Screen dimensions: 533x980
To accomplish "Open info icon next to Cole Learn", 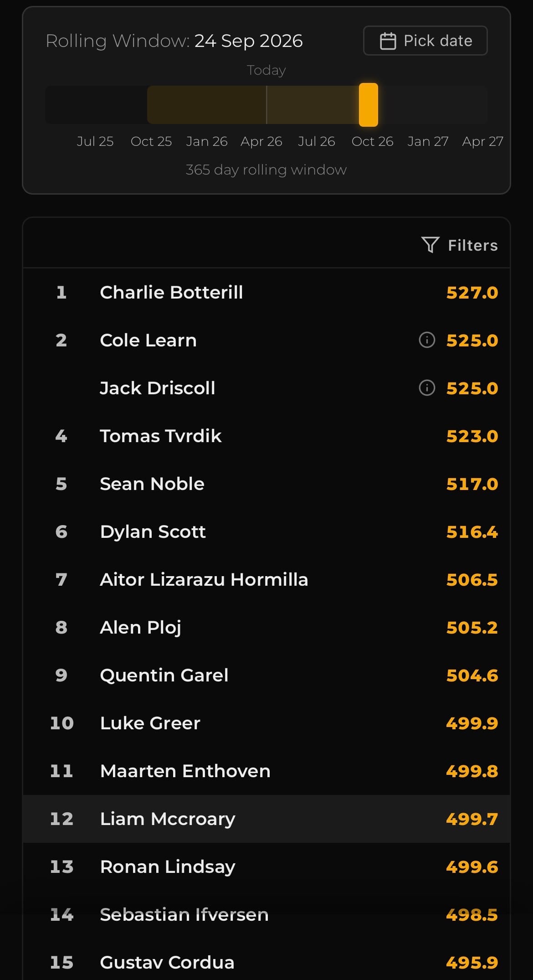I will (427, 340).
